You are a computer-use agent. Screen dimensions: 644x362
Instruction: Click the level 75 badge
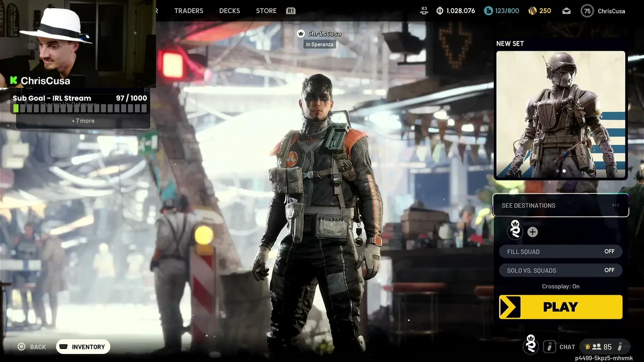(x=587, y=11)
